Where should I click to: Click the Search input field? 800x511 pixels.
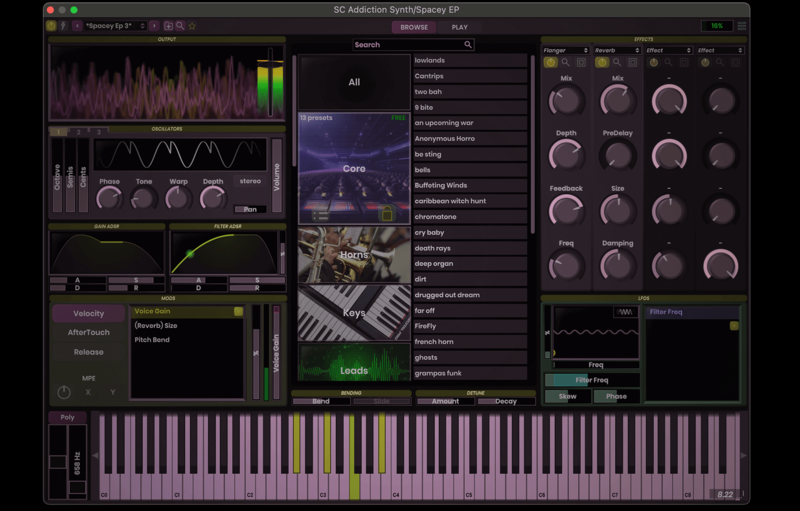pyautogui.click(x=413, y=45)
